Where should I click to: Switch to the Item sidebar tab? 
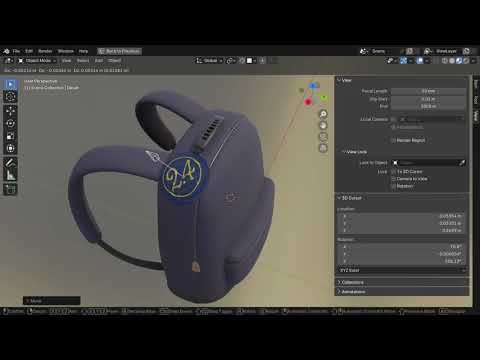pyautogui.click(x=476, y=84)
